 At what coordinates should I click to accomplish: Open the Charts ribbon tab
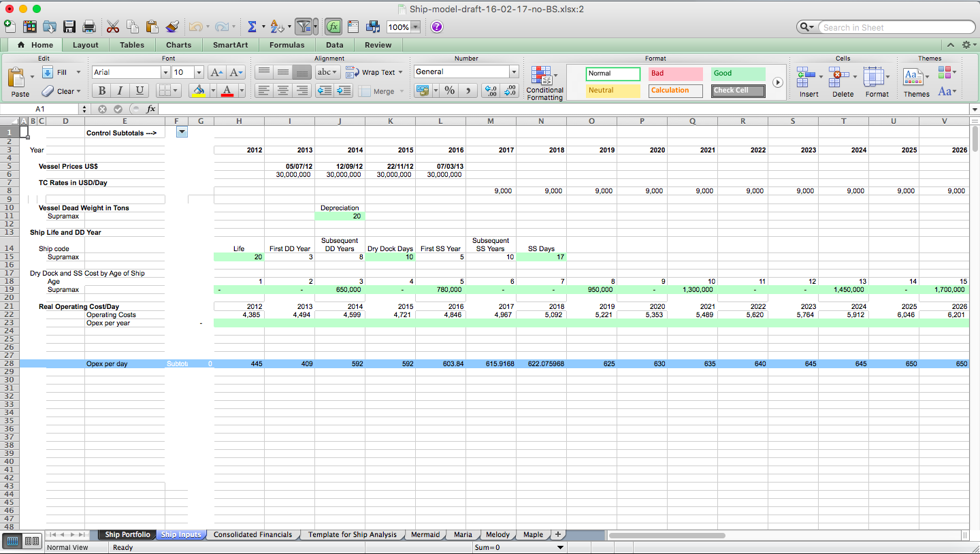(x=178, y=45)
